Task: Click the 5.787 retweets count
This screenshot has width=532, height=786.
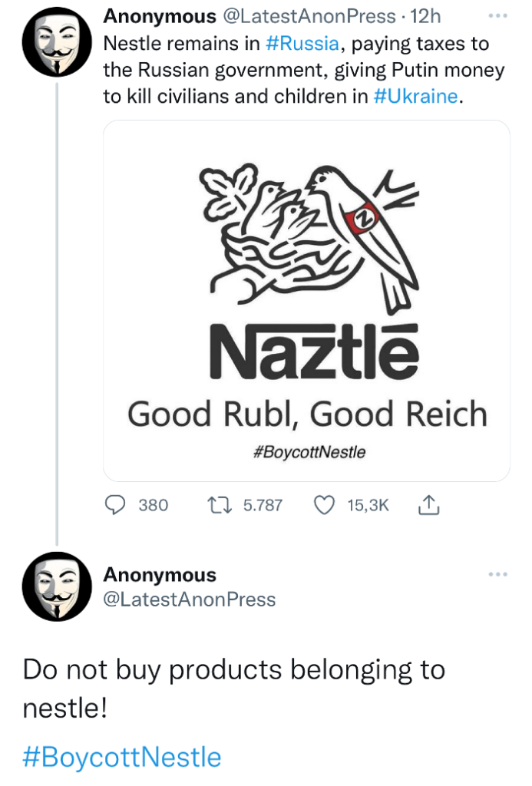Action: [x=263, y=505]
